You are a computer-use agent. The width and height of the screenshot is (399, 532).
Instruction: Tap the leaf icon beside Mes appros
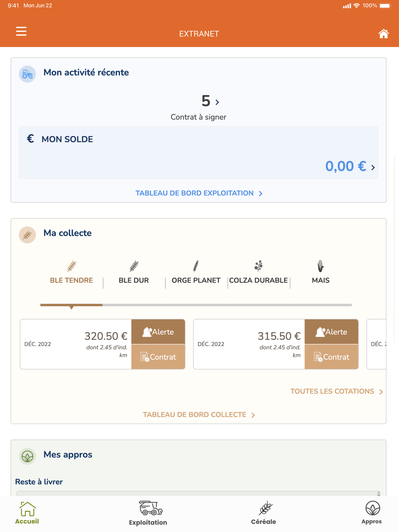28,456
